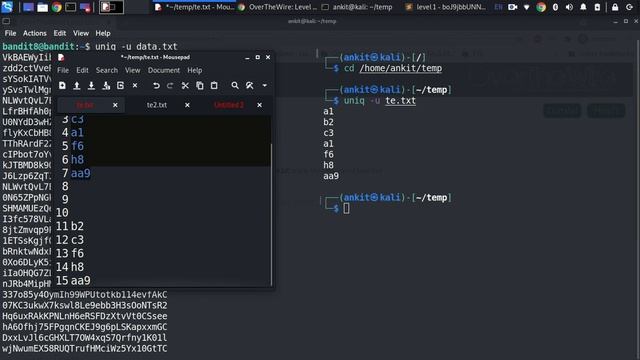
Task: Open the network Wi-Fi tray icon
Action: (x=527, y=7)
